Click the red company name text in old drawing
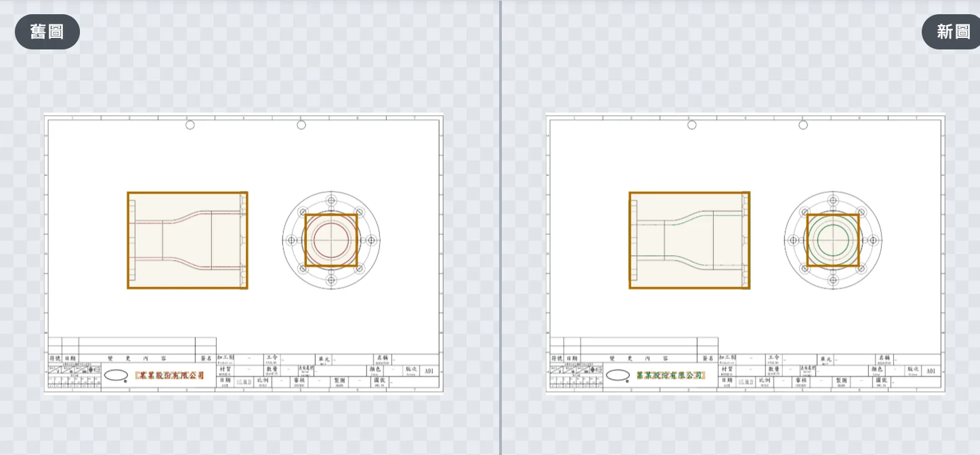This screenshot has height=455, width=980. [170, 375]
